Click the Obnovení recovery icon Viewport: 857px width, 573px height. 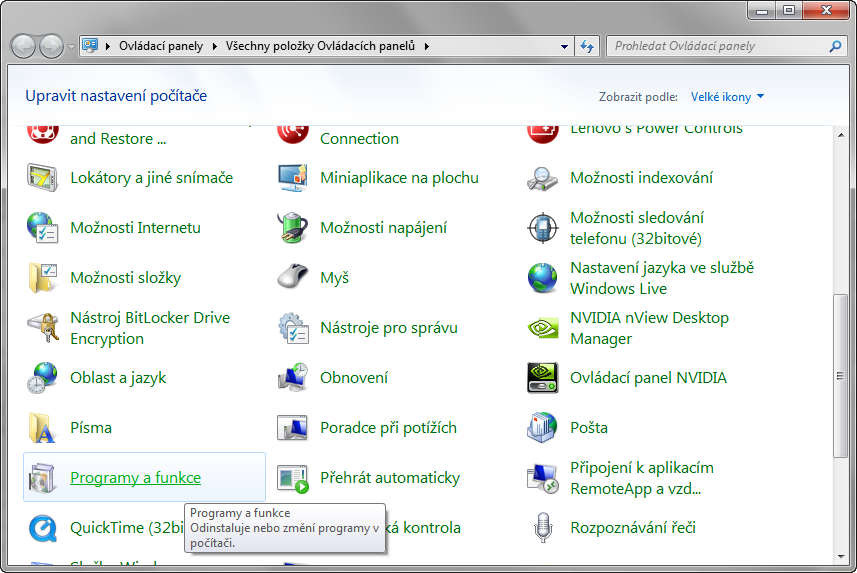click(292, 378)
